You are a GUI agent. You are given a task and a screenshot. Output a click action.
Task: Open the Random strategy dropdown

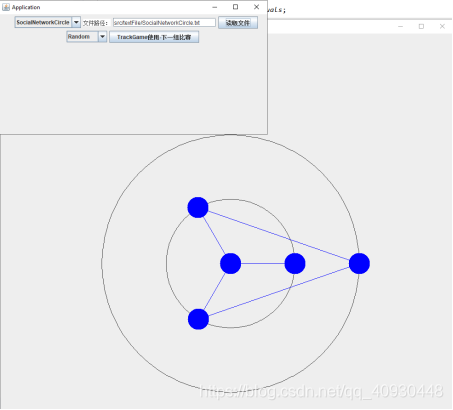[x=87, y=37]
